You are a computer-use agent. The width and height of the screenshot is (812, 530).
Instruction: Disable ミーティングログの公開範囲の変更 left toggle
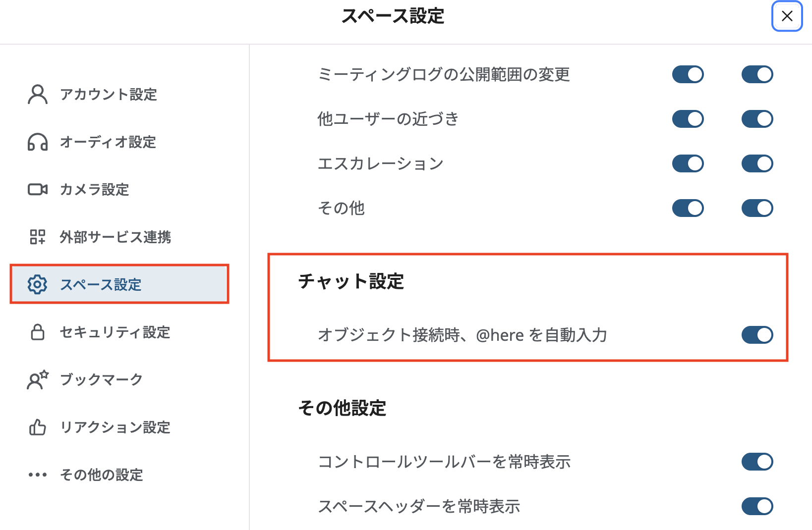[688, 74]
